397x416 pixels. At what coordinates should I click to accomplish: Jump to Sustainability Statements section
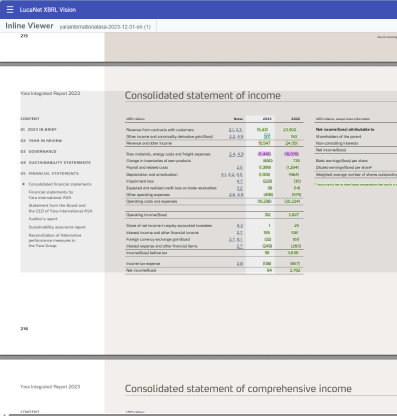55,162
